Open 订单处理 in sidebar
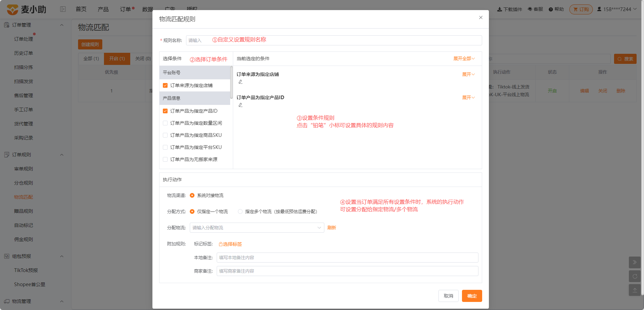The width and height of the screenshot is (644, 310). pyautogui.click(x=24, y=39)
